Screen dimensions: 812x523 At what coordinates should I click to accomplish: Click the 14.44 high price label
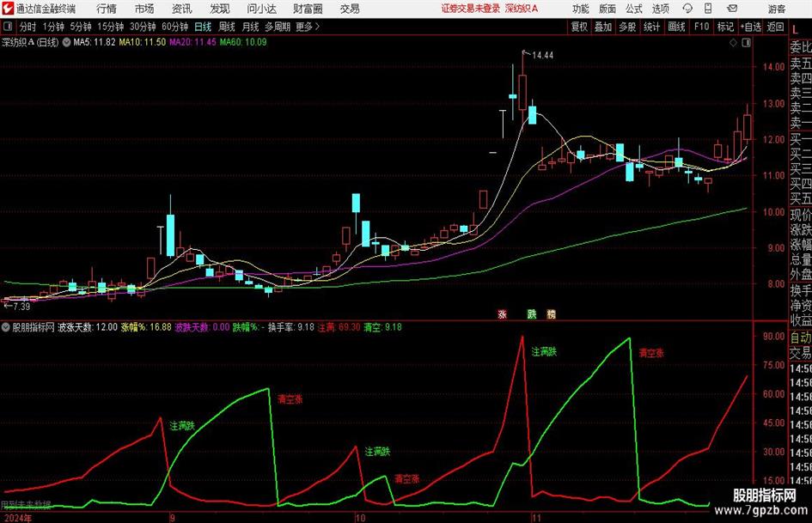click(x=542, y=56)
